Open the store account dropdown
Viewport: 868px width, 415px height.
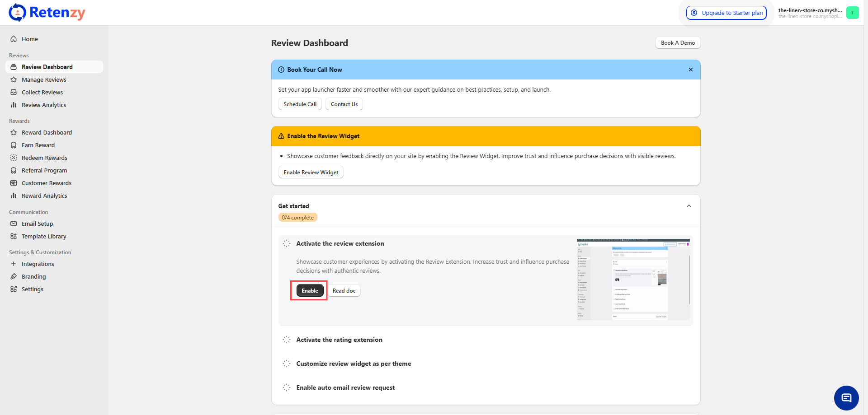pyautogui.click(x=810, y=13)
